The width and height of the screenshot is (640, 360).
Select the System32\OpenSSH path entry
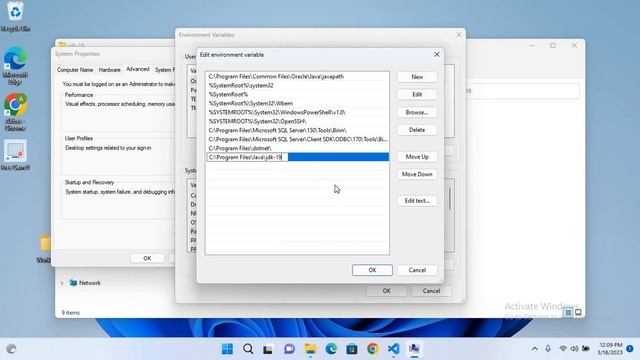(x=297, y=121)
